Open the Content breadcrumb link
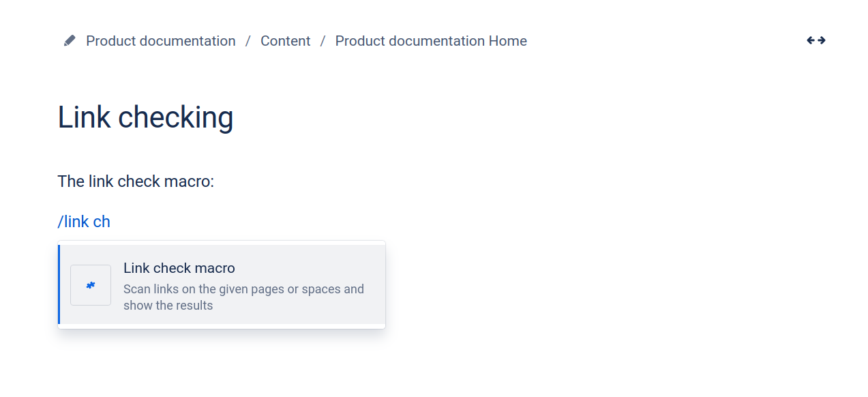868x397 pixels. click(x=286, y=41)
